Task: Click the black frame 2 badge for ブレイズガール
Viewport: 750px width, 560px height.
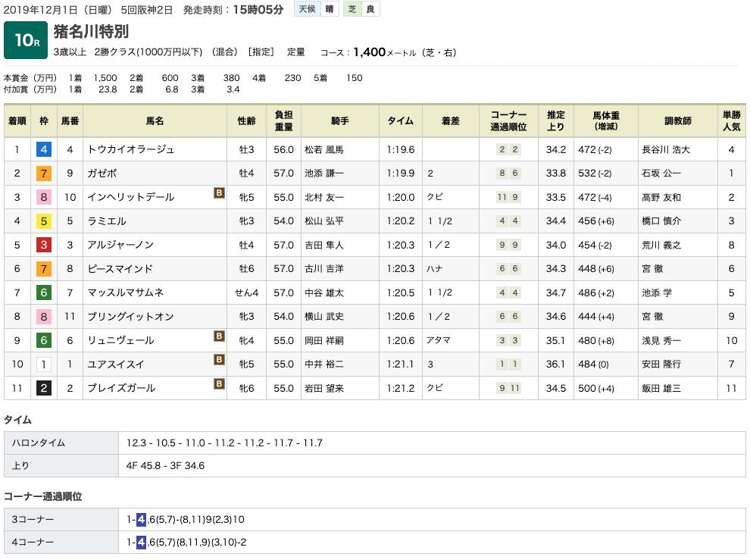Action: [x=43, y=388]
